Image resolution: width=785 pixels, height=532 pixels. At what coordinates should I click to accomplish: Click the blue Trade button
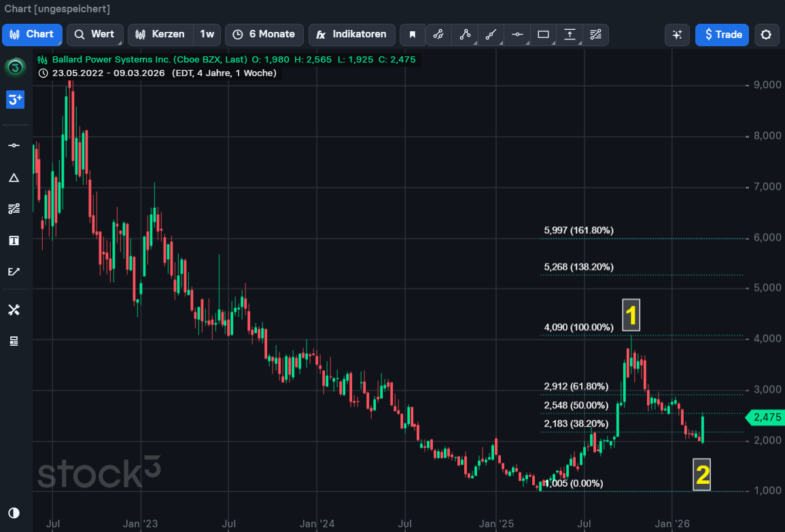pyautogui.click(x=722, y=35)
